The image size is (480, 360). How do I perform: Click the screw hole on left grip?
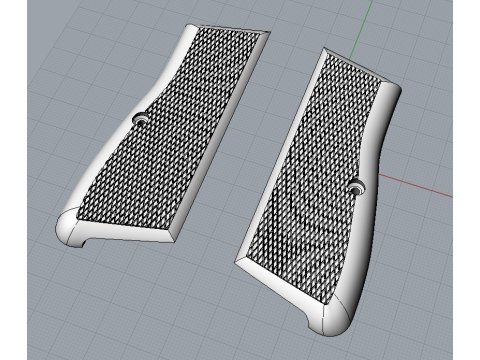click(141, 119)
